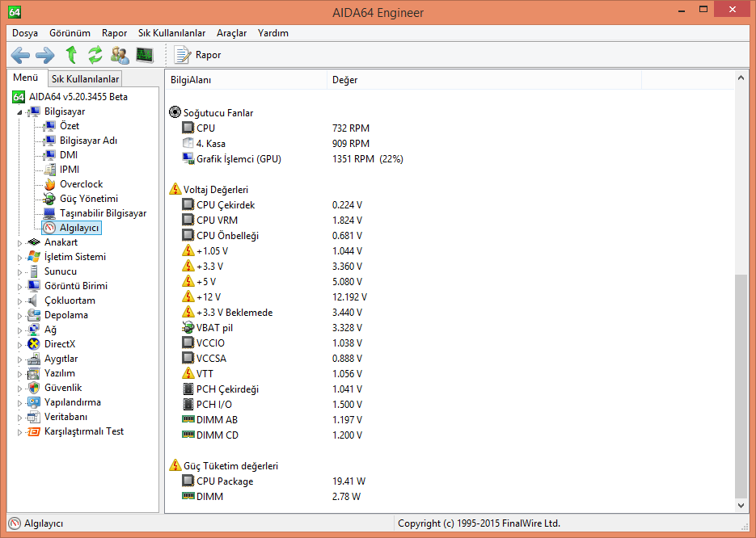Select the Özet tree item
756x538 pixels.
[x=70, y=126]
